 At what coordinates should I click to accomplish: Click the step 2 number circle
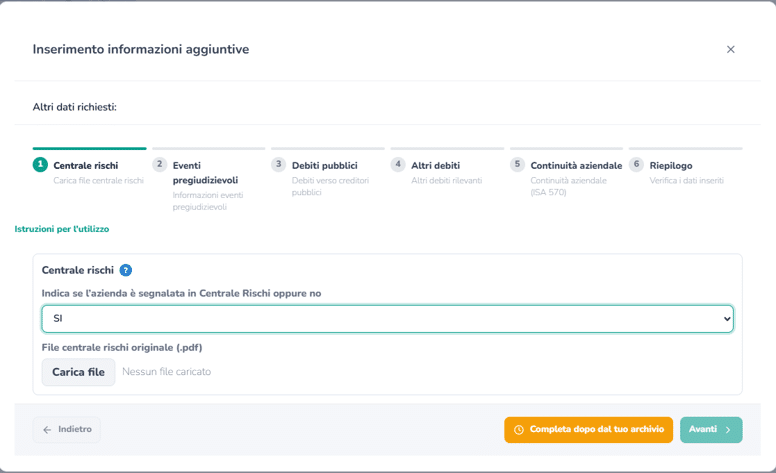159,164
